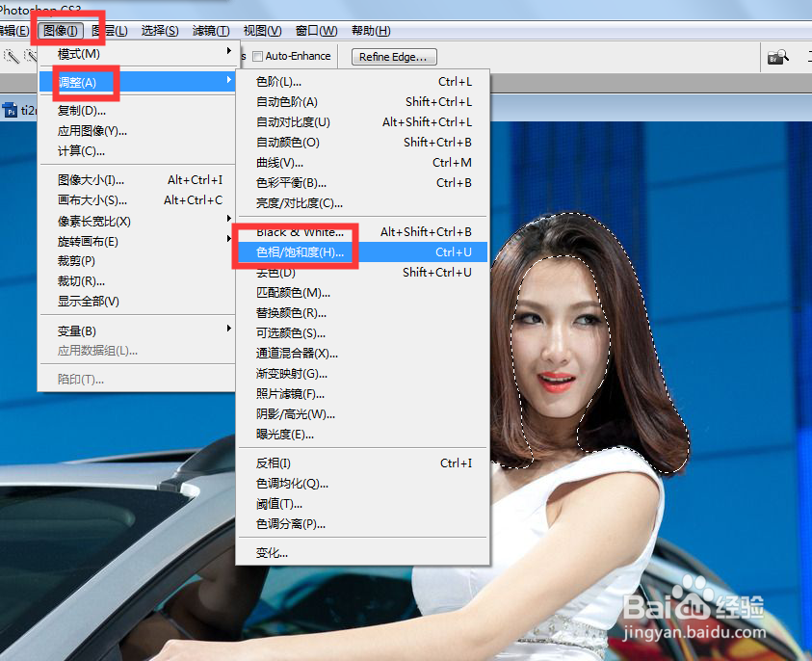Open 色彩平衡(B)... adjustment
This screenshot has width=812, height=661.
tap(362, 182)
